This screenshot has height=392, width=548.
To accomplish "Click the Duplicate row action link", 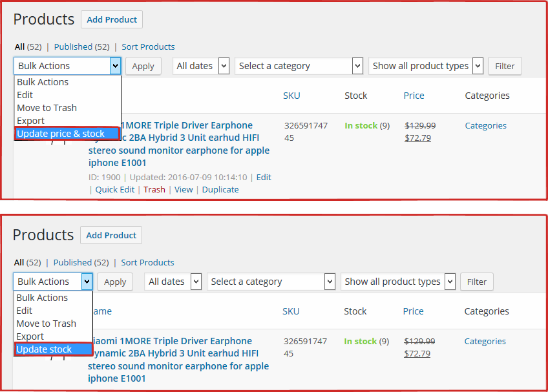I will coord(220,189).
